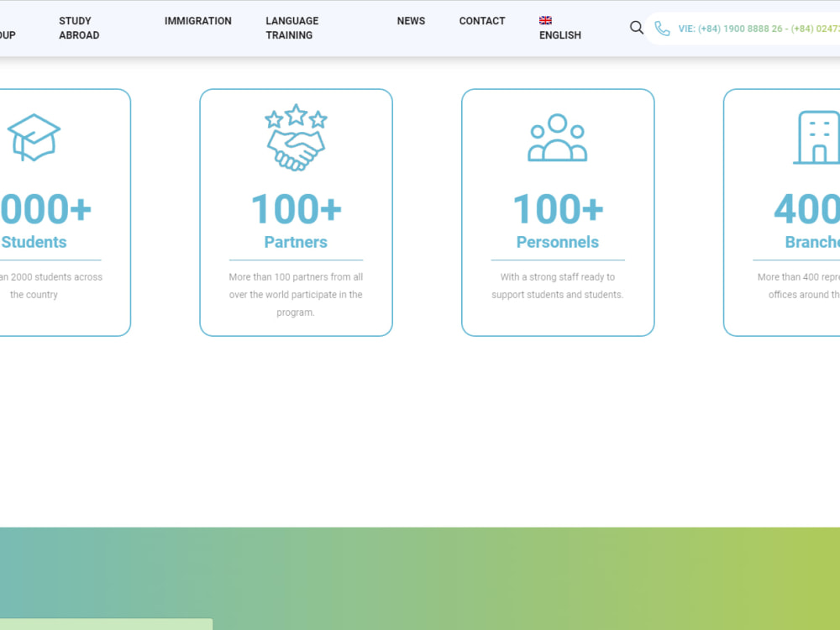Open the Immigration menu item
The width and height of the screenshot is (840, 630).
pyautogui.click(x=197, y=21)
